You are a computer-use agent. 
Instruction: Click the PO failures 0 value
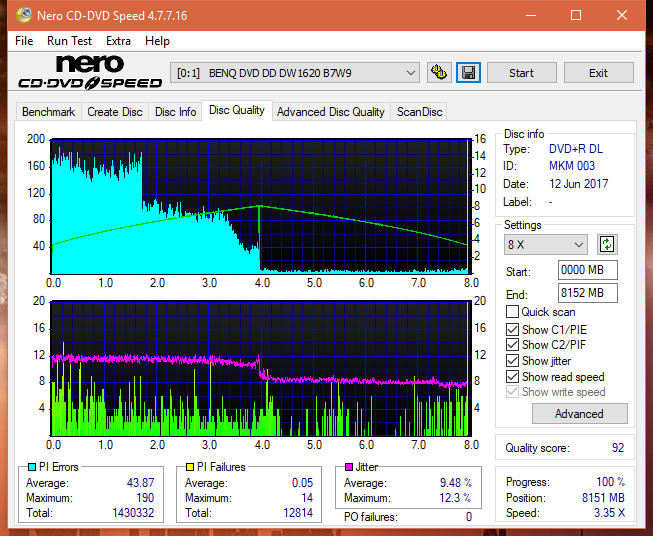pos(469,517)
